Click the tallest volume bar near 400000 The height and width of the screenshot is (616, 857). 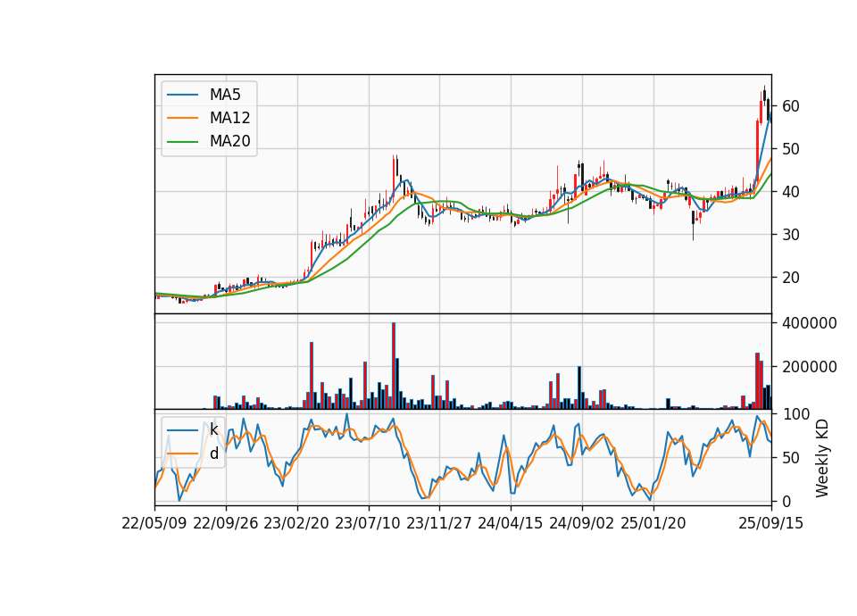tap(394, 366)
